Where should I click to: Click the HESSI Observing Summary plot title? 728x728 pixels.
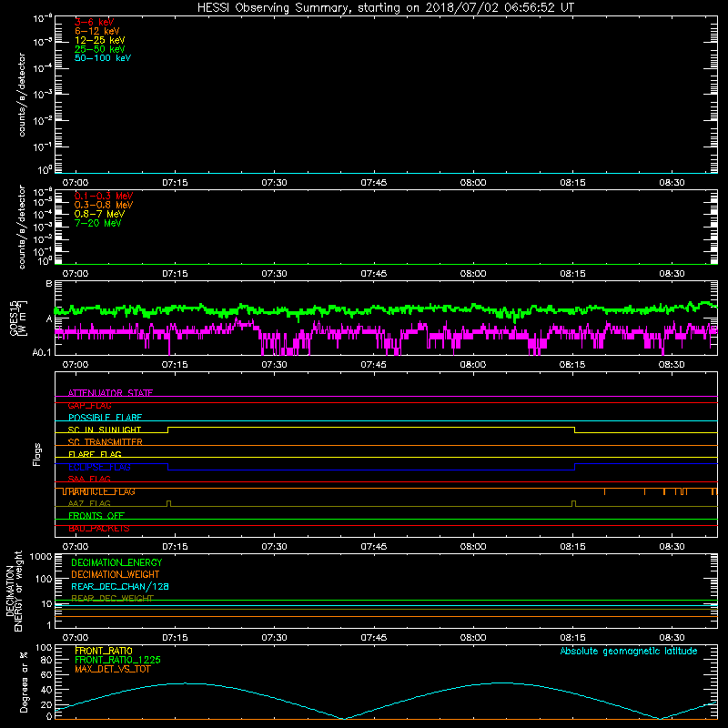click(385, 7)
